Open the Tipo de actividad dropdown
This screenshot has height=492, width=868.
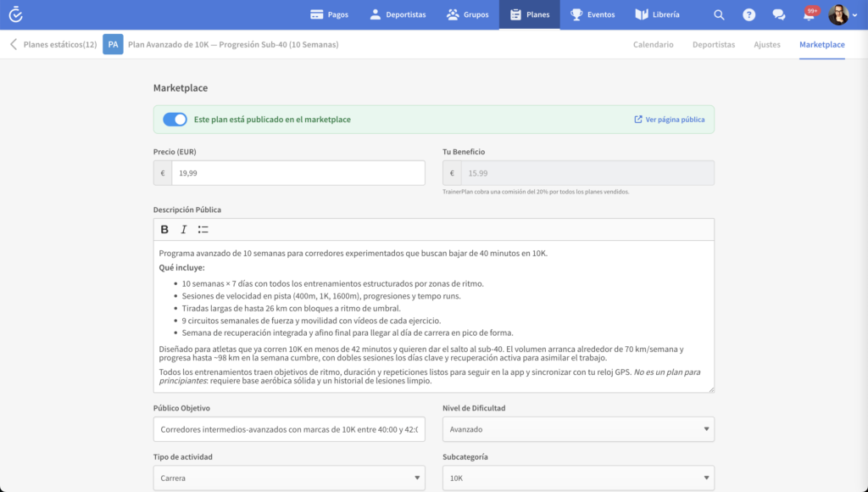[289, 478]
